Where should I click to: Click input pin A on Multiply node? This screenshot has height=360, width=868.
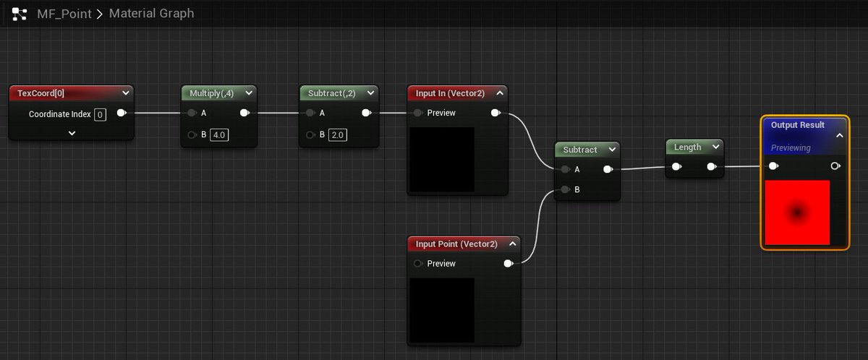pyautogui.click(x=192, y=113)
